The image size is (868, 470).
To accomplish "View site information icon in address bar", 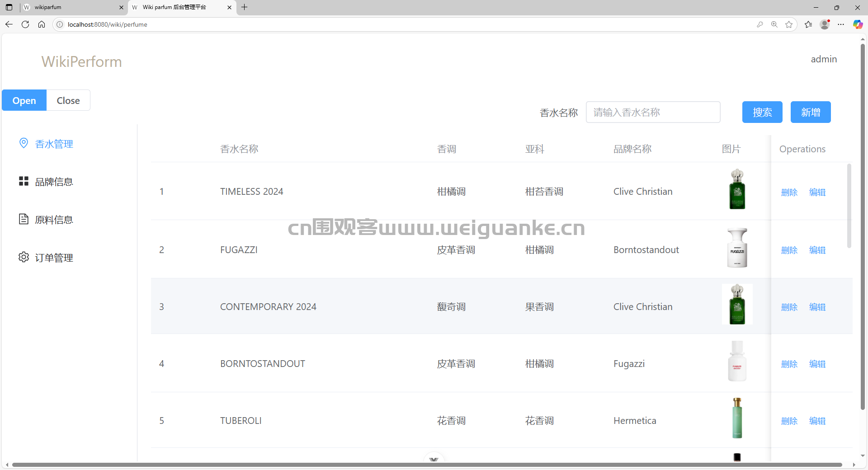I will (x=60, y=24).
